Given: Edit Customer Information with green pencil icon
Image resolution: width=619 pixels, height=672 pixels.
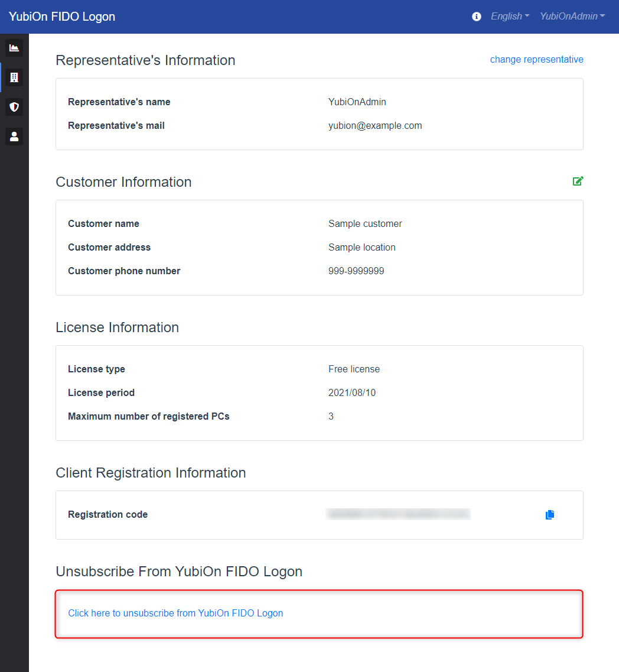Looking at the screenshot, I should [x=578, y=181].
